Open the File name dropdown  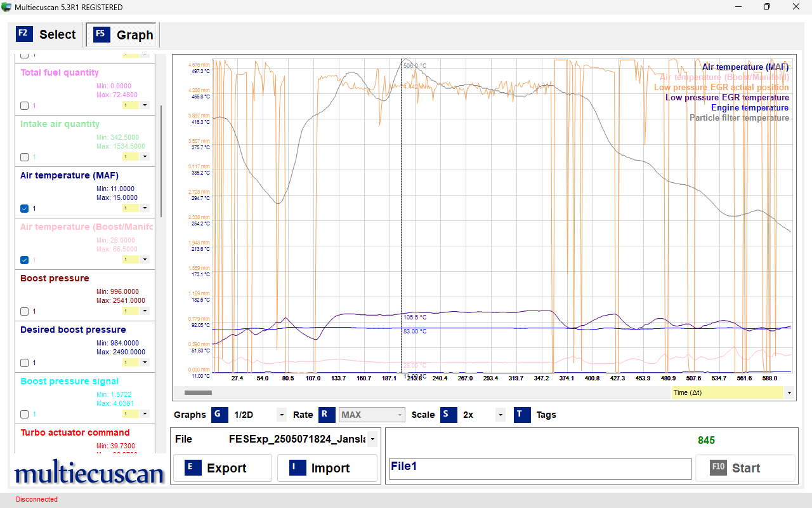coord(372,439)
